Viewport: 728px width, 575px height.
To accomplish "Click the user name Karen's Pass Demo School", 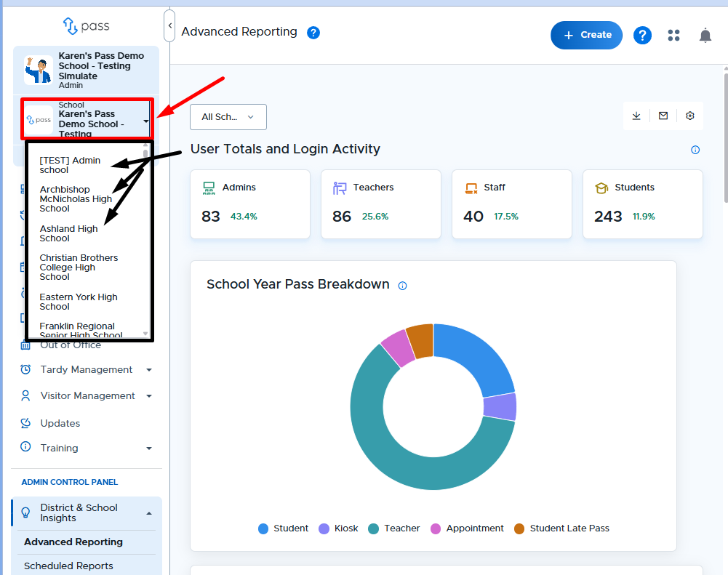I will tap(101, 66).
